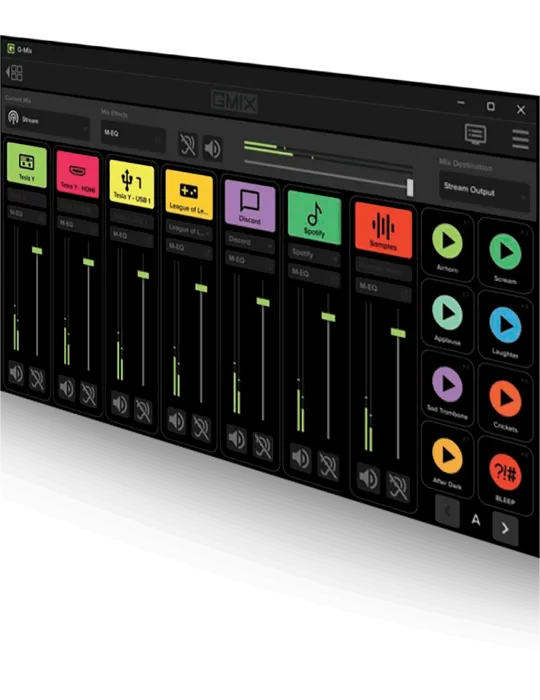Click the Stream broadcast antenna icon
540x700 pixels.
point(13,118)
